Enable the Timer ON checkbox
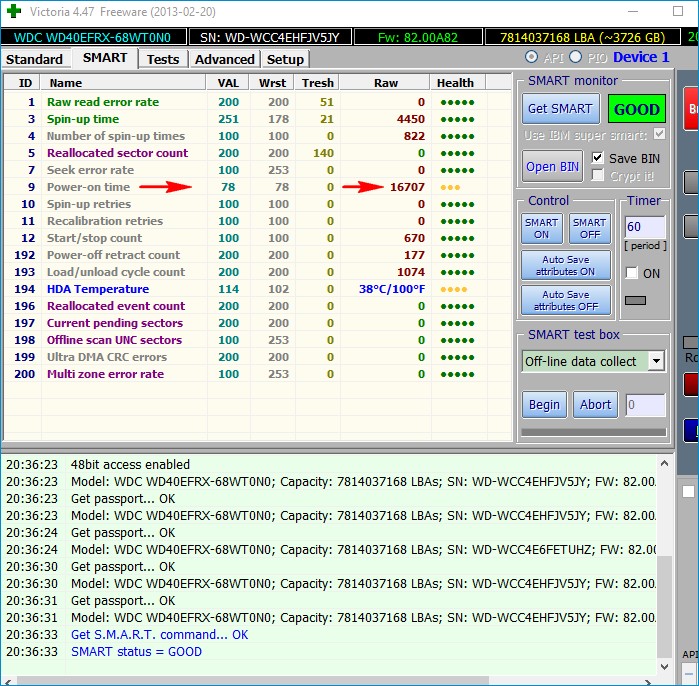 (x=631, y=273)
